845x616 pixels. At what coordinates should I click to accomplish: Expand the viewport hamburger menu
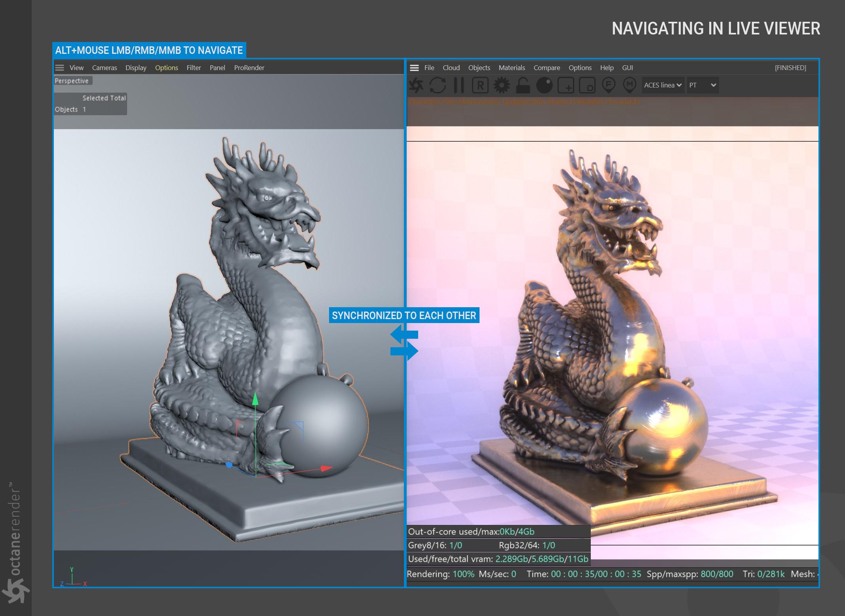coord(59,68)
